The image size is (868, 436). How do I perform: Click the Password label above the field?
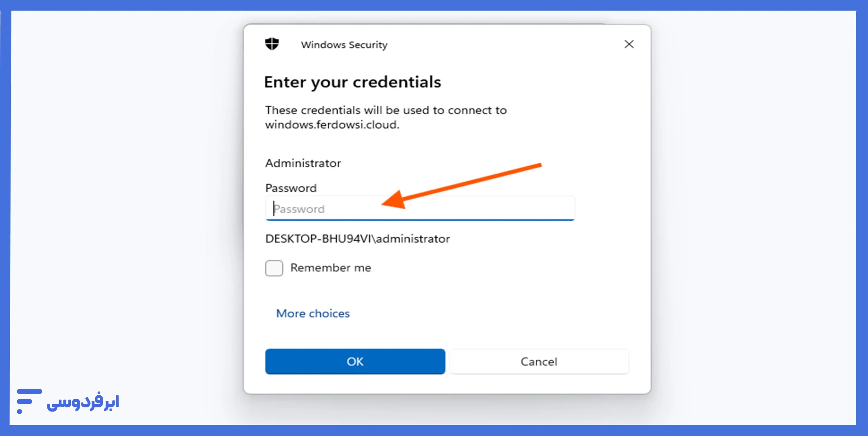tap(291, 188)
